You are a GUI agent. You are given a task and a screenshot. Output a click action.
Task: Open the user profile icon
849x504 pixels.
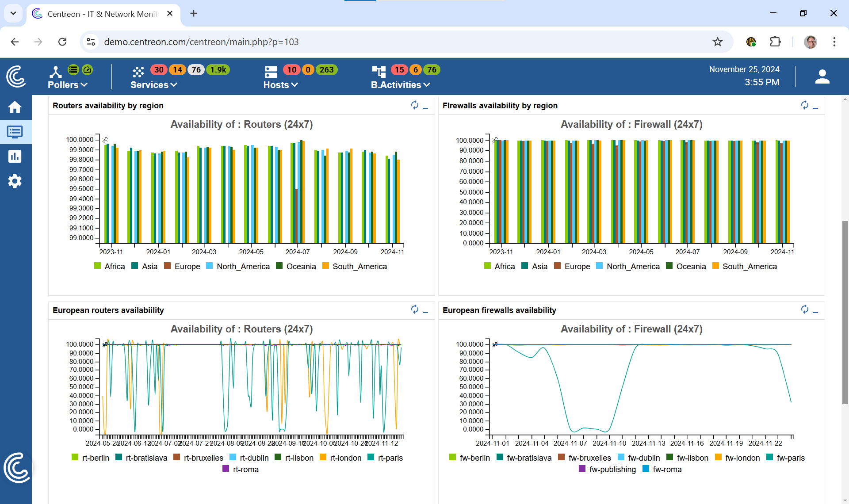(x=822, y=76)
